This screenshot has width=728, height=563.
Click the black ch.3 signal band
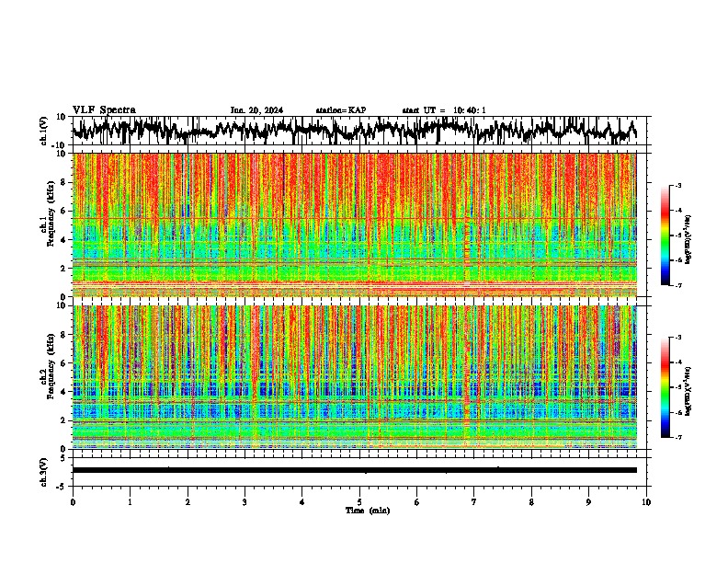click(x=355, y=470)
